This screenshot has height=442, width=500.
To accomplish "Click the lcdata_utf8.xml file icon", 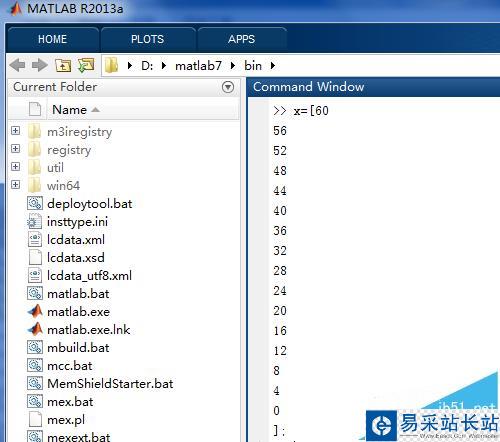I will pos(35,276).
